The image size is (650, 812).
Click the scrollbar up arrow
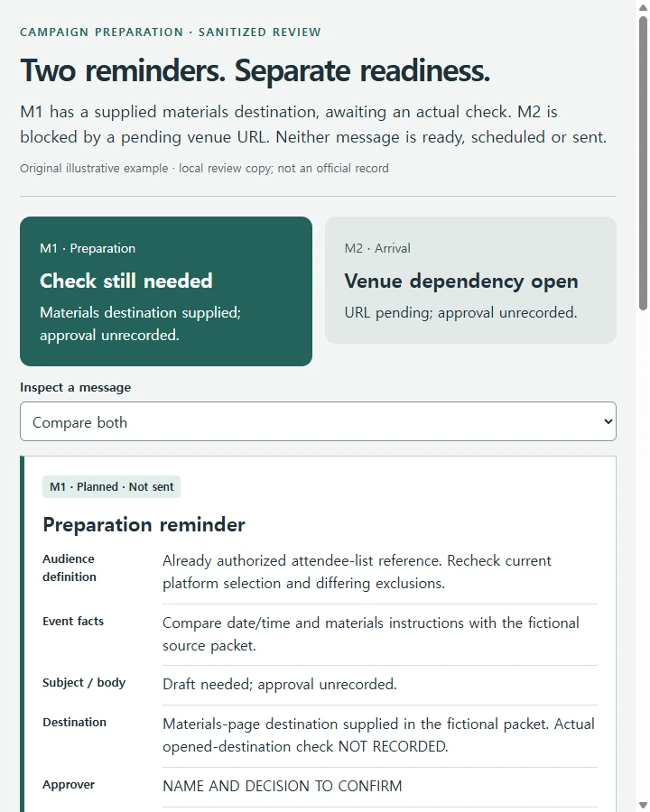[x=644, y=7]
